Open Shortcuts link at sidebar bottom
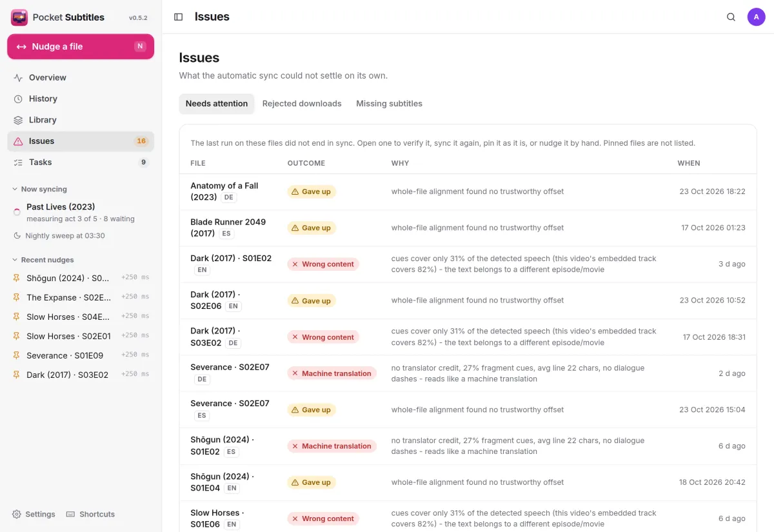 tap(91, 514)
